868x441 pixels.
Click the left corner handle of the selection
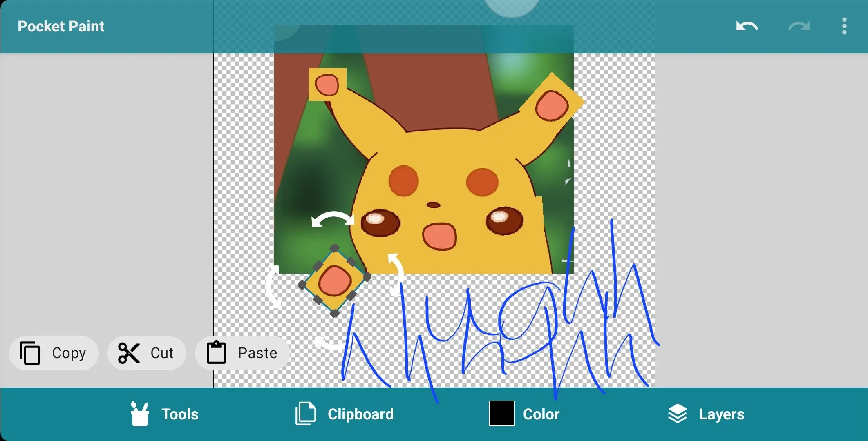[x=302, y=285]
